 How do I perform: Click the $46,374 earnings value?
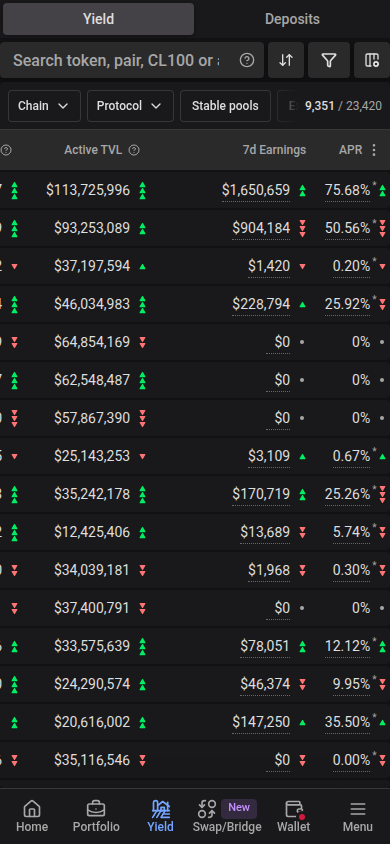pos(265,684)
